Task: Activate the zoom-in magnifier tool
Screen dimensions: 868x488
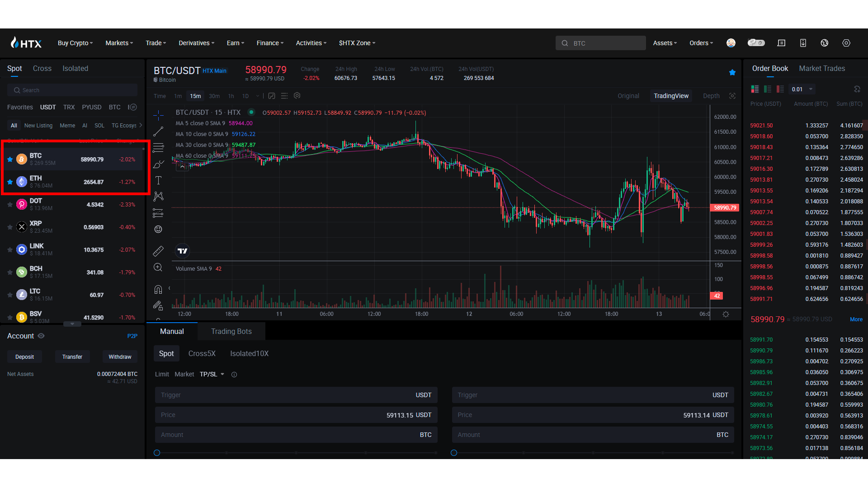Action: pyautogui.click(x=158, y=267)
